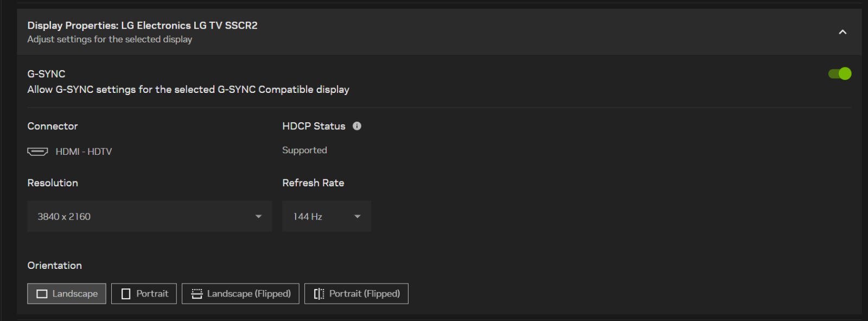Image resolution: width=868 pixels, height=321 pixels.
Task: Click the Landscape orientation rectangle icon
Action: pyautogui.click(x=42, y=294)
